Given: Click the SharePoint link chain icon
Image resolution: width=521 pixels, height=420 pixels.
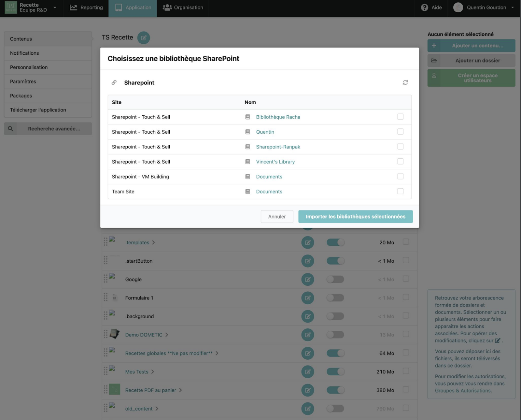Looking at the screenshot, I should 114,82.
